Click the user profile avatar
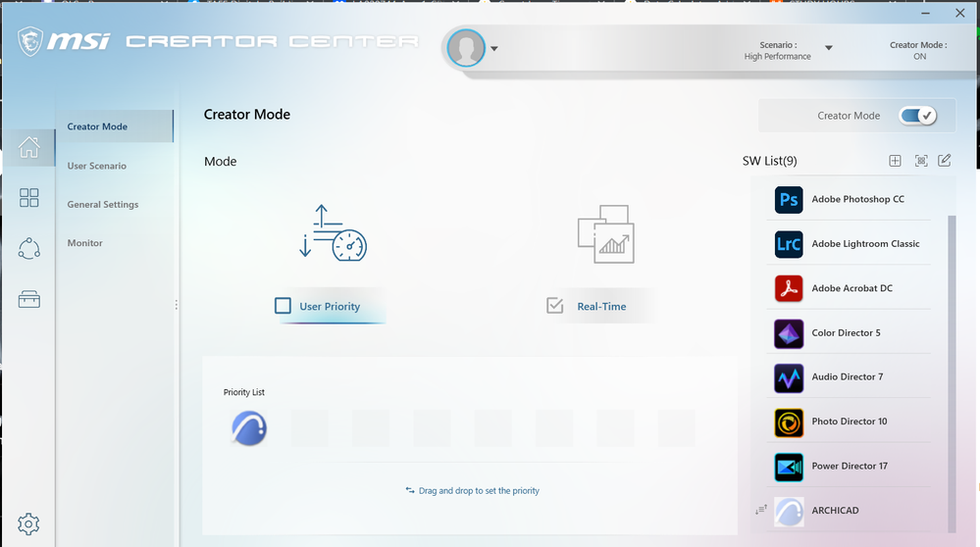 coord(466,48)
